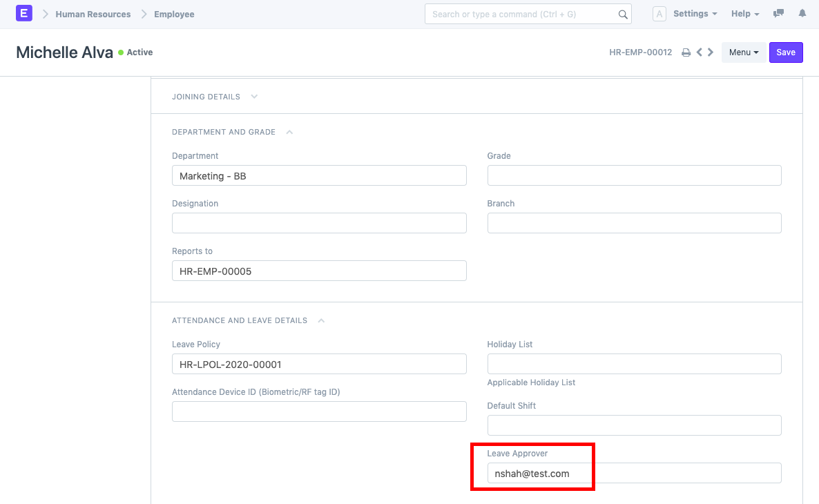Click the print icon
This screenshot has width=819, height=504.
click(x=686, y=52)
